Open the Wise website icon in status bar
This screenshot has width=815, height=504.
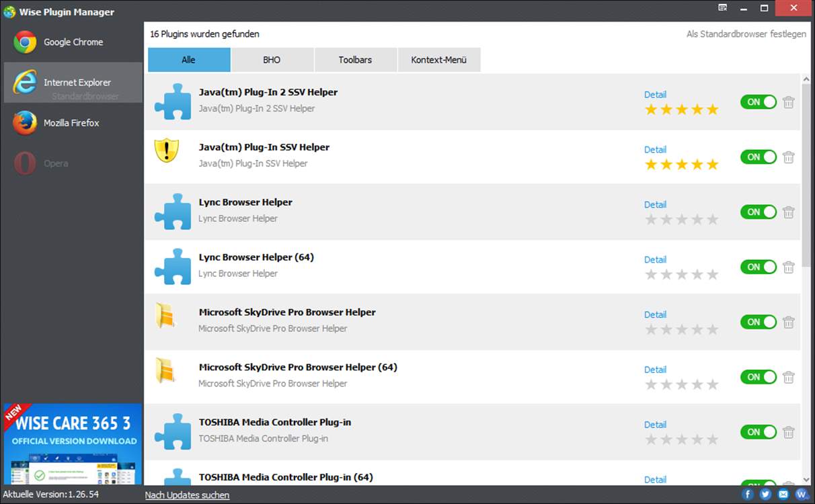802,495
